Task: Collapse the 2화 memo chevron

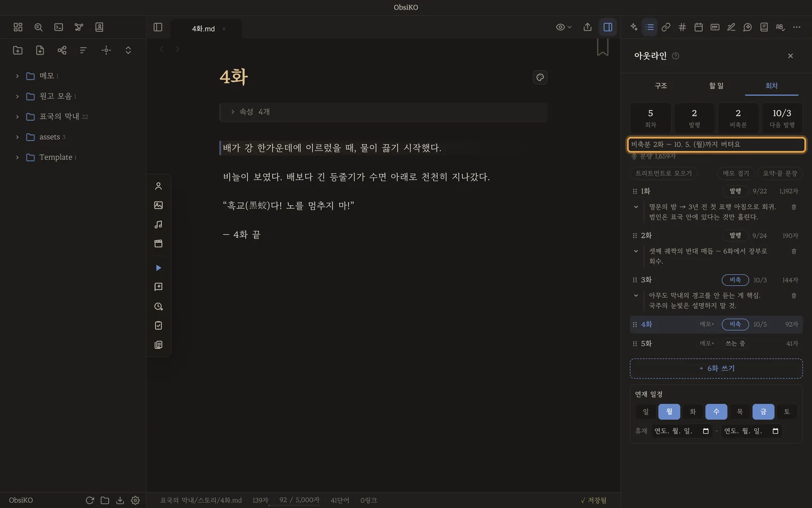Action: tap(636, 251)
